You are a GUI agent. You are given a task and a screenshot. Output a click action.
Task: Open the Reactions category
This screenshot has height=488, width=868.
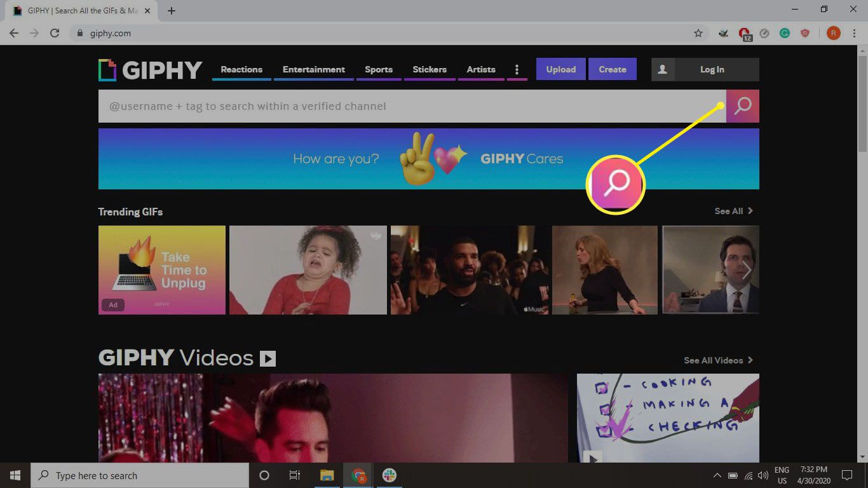(x=241, y=69)
